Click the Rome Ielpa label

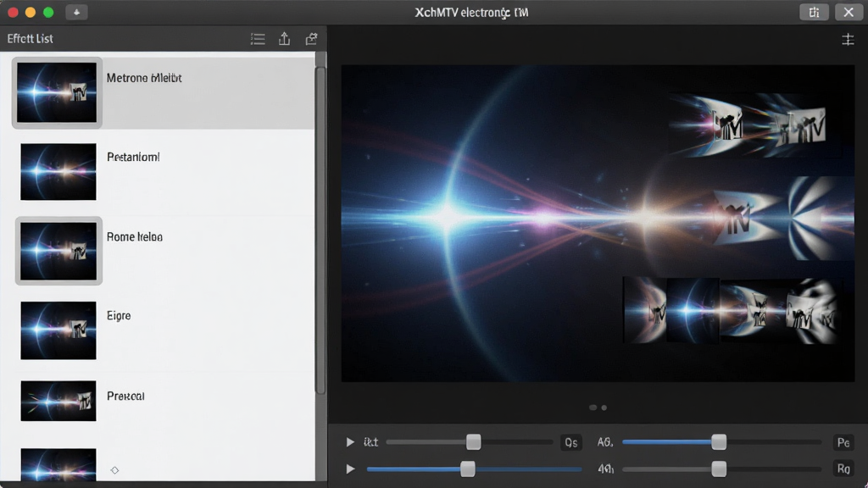tap(135, 237)
